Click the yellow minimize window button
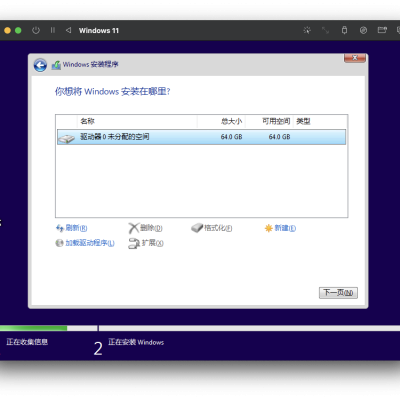 [7, 30]
